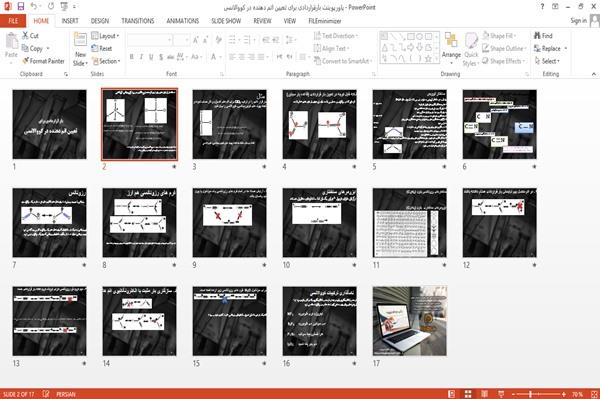The width and height of the screenshot is (600, 399).
Task: Open Shape Outline dropdown
Action: coord(504,48)
